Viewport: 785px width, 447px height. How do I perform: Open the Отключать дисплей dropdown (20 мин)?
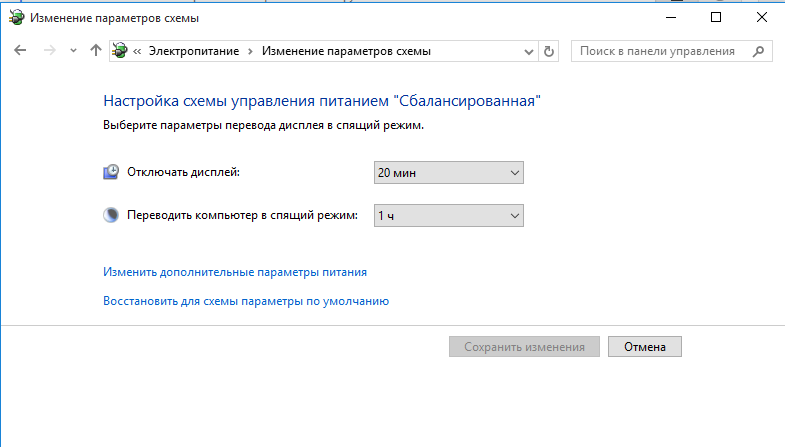448,173
